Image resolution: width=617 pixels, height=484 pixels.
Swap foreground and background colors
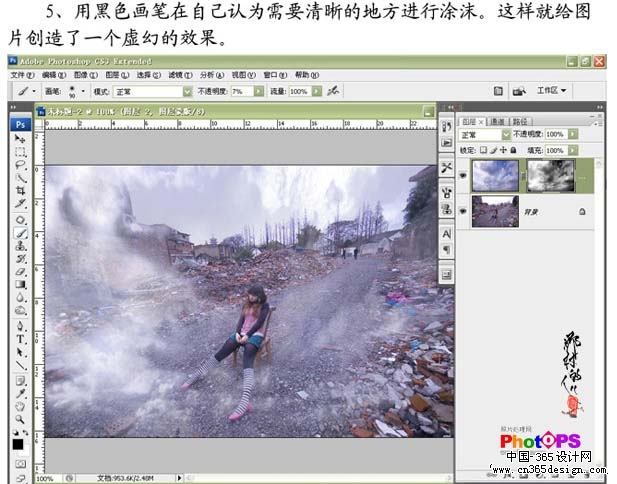tap(25, 432)
